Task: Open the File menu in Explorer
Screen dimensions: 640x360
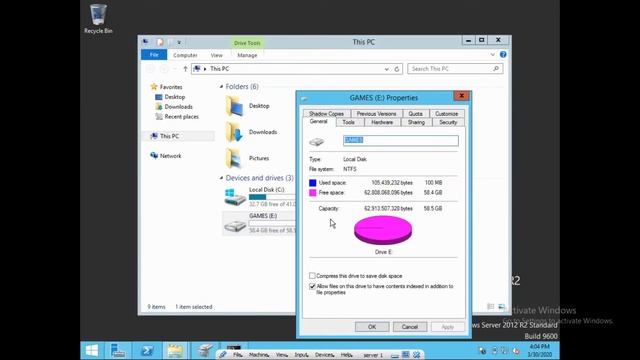Action: pos(154,55)
